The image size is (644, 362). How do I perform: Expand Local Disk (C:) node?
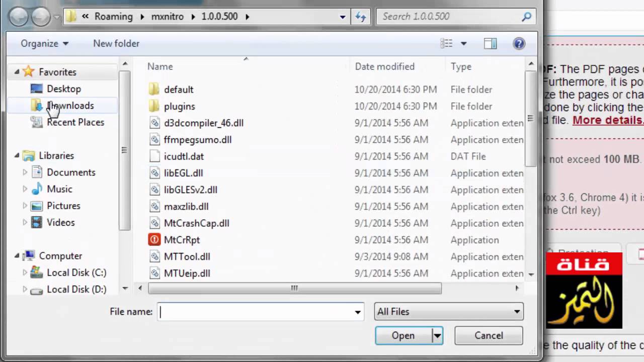click(25, 273)
